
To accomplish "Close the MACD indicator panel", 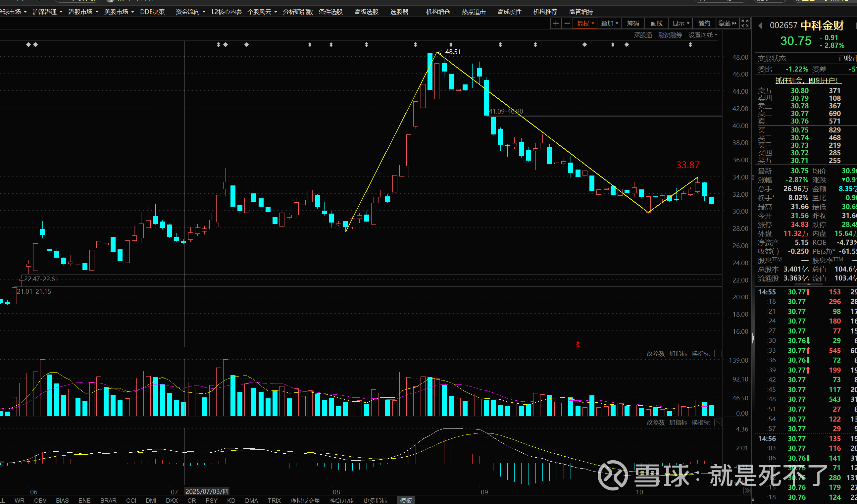I will point(718,423).
